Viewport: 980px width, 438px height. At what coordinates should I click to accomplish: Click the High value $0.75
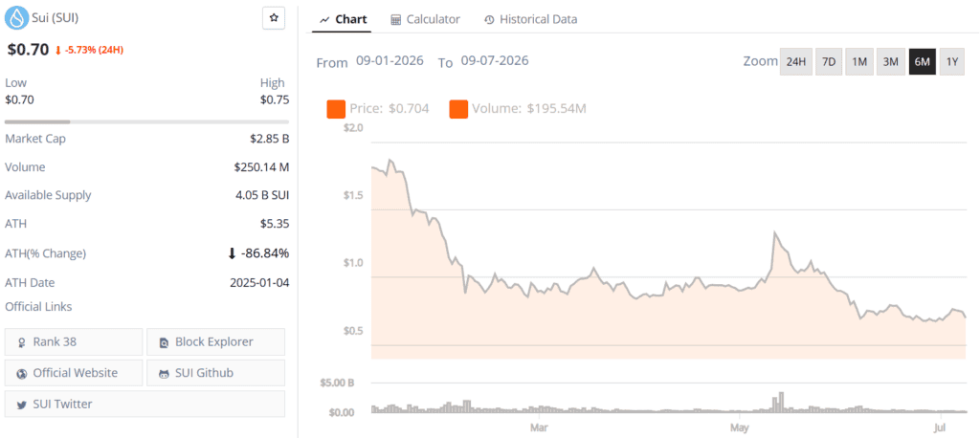273,99
